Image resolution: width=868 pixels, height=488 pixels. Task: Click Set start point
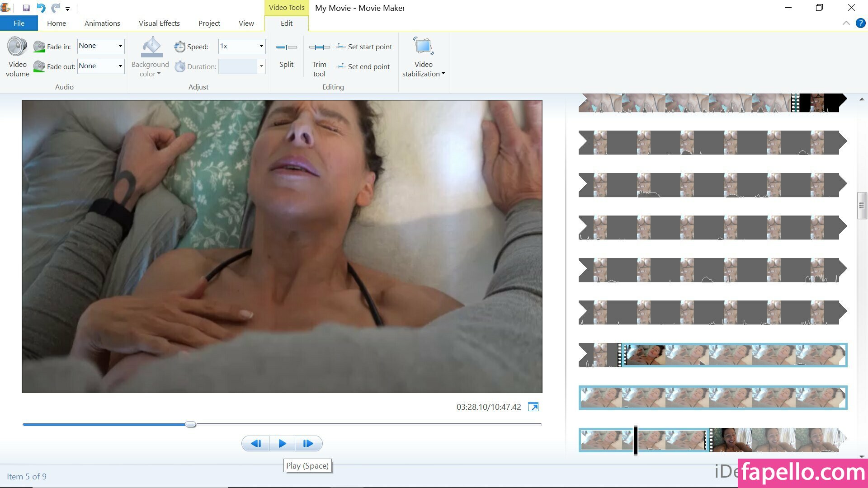tap(364, 47)
